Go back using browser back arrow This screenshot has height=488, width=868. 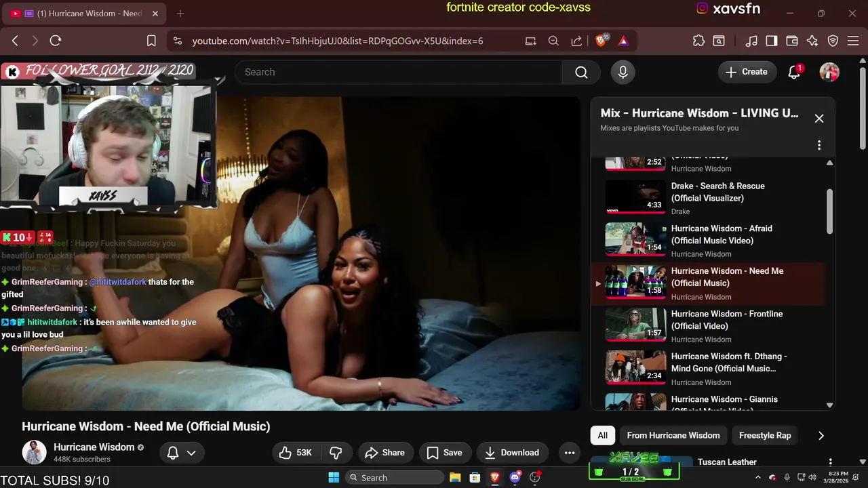pyautogui.click(x=15, y=41)
